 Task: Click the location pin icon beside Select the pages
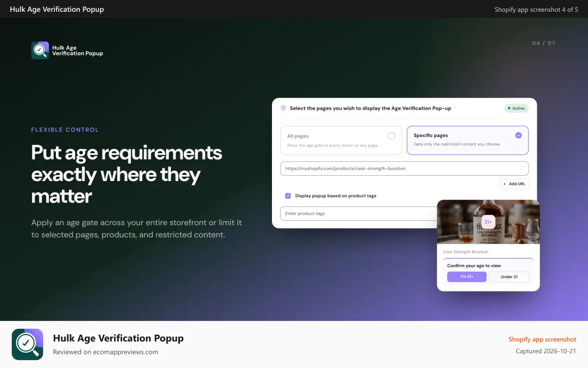tap(283, 108)
